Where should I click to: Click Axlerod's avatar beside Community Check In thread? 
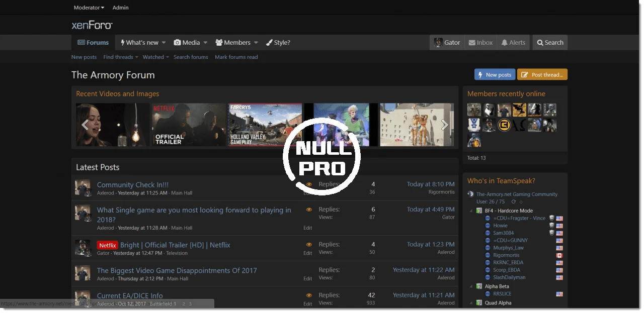83,188
